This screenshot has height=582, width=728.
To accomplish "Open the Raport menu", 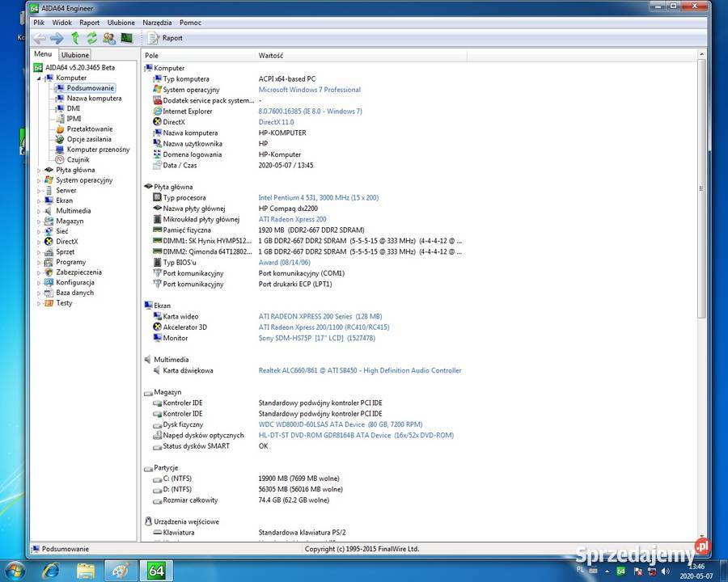I will tap(89, 23).
